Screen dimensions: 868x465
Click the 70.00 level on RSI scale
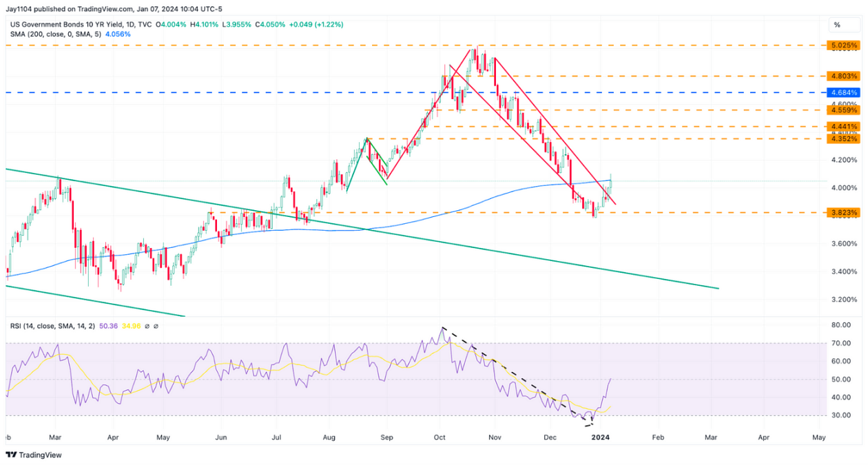pos(840,343)
